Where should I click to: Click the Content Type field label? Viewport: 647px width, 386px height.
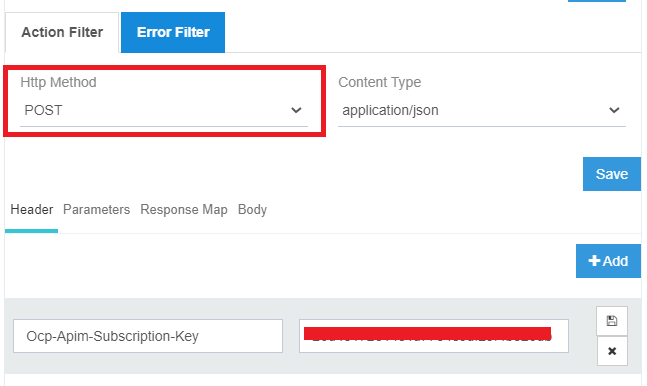380,82
